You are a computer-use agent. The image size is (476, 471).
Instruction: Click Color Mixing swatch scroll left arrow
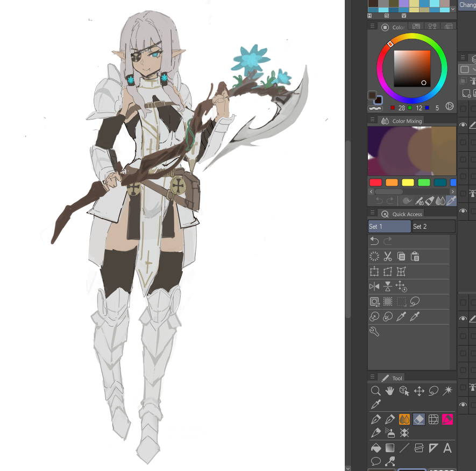[371, 192]
